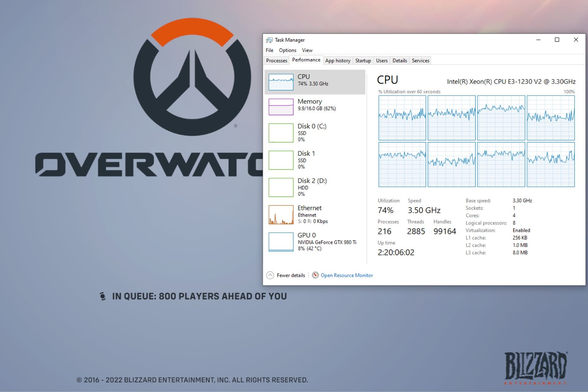Screen dimensions: 588x392
Task: Click the In Queue 800 players text
Action: [x=199, y=296]
